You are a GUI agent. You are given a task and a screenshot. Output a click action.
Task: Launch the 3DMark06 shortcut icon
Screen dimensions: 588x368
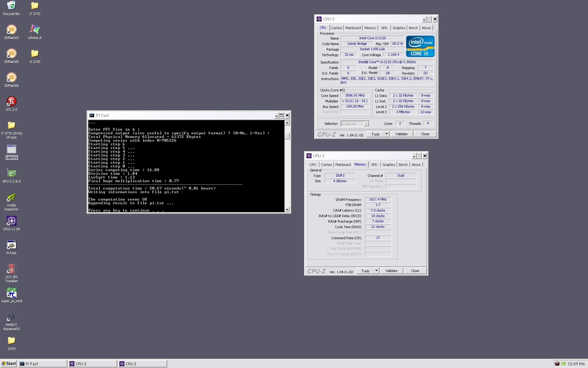tap(11, 77)
